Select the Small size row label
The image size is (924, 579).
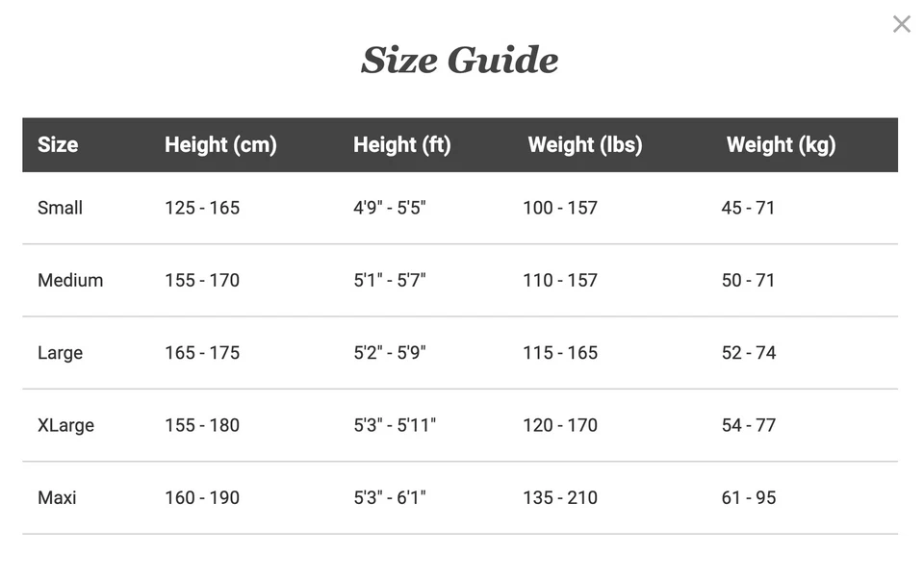[x=60, y=208]
